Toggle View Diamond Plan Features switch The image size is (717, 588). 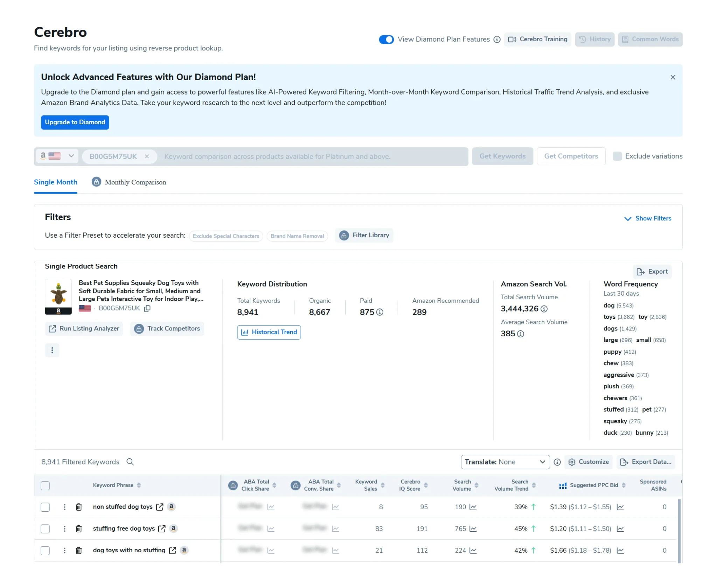(x=386, y=40)
